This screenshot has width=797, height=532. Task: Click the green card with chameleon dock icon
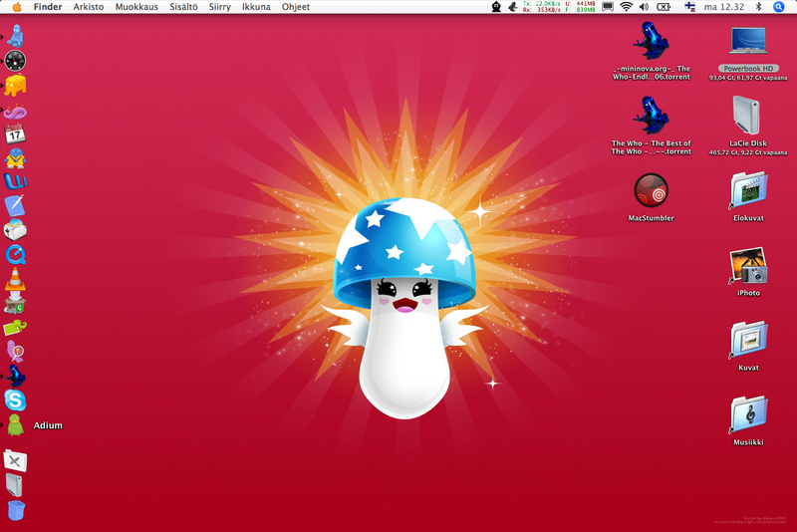15,328
